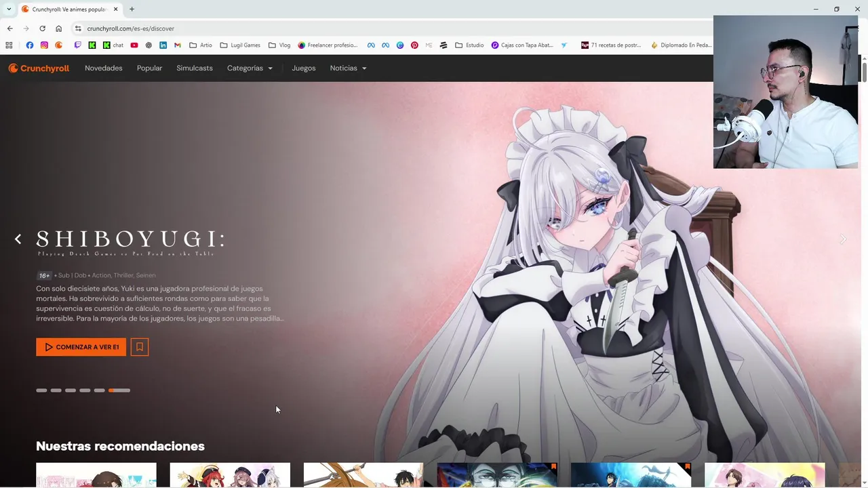
Task: Open the LinkedIn bookmark
Action: tap(163, 45)
